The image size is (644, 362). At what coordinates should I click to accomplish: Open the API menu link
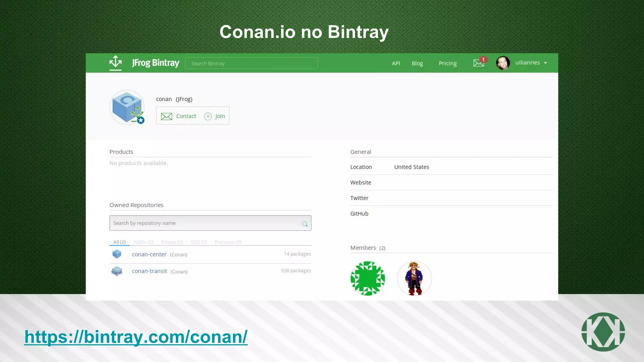(x=396, y=63)
